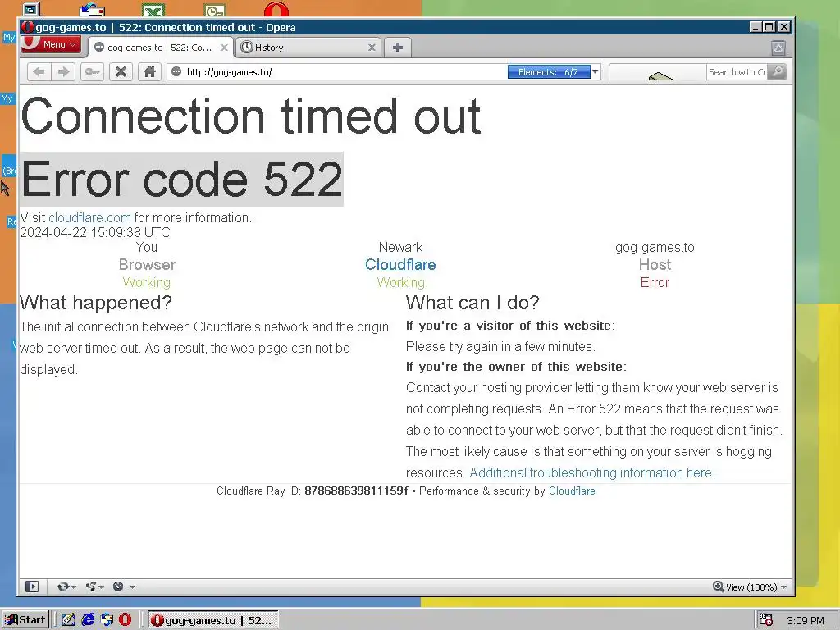
Task: Click the Opera logo in title bar
Action: coord(27,27)
